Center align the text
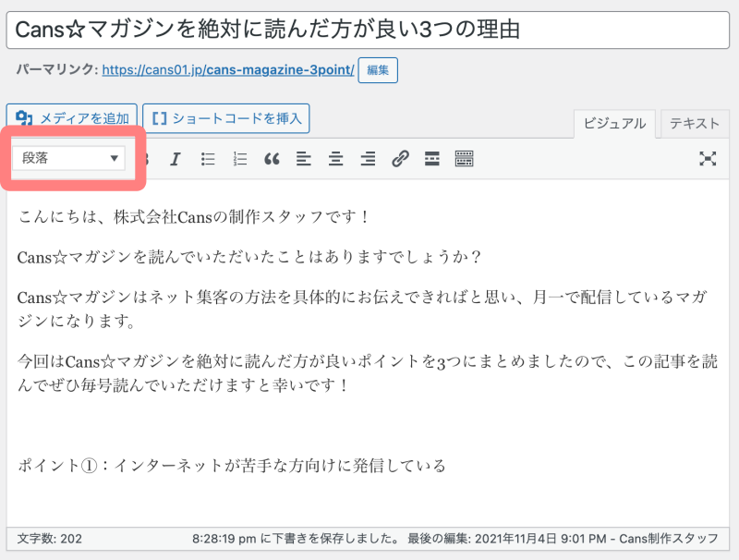This screenshot has width=739, height=560. pos(336,159)
